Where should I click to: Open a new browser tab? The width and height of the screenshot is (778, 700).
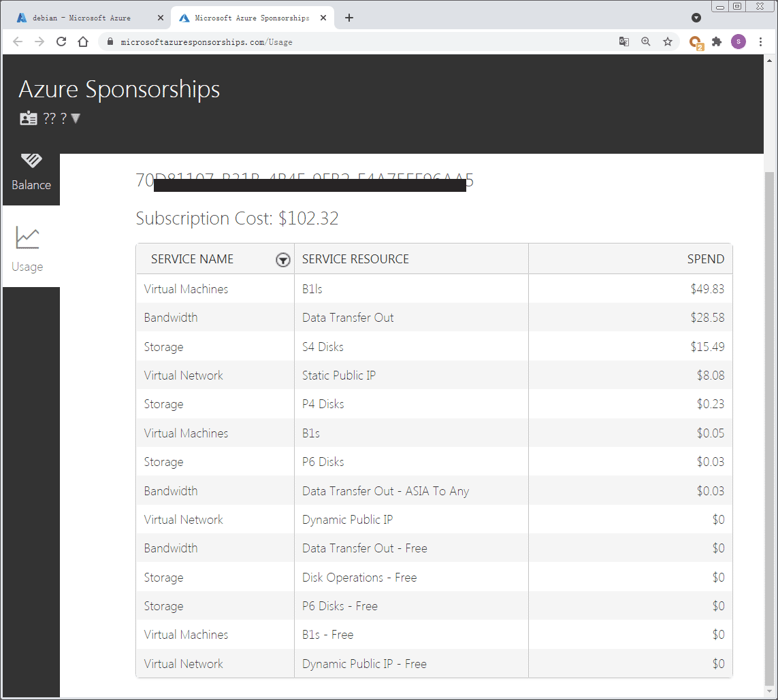[349, 18]
